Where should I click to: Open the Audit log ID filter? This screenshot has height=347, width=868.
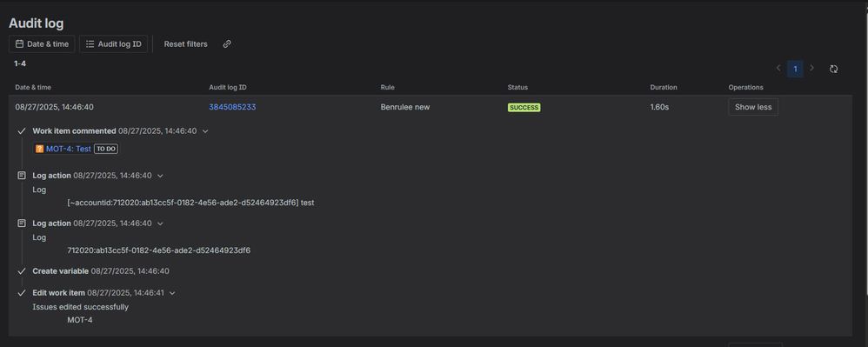click(x=113, y=43)
